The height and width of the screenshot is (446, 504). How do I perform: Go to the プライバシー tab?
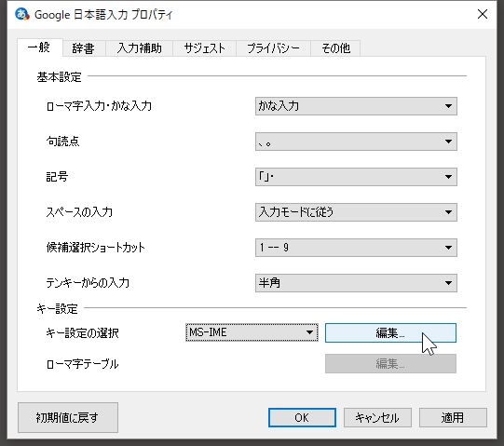coord(273,48)
